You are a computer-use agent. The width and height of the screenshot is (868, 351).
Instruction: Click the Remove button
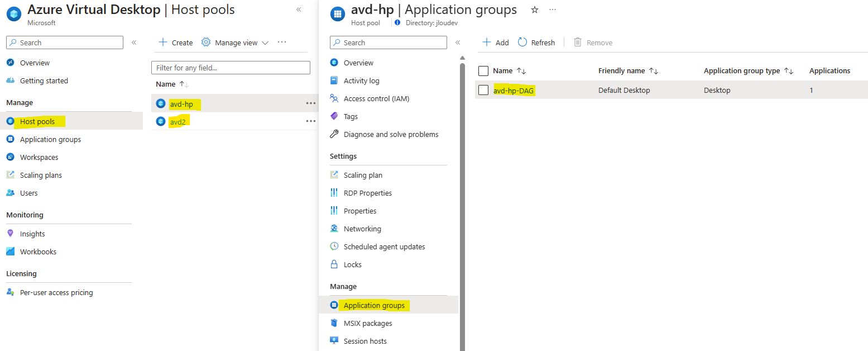(x=593, y=42)
